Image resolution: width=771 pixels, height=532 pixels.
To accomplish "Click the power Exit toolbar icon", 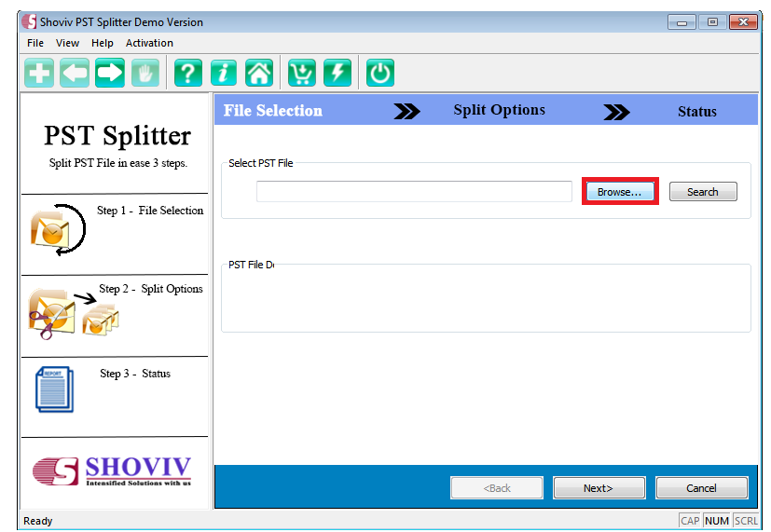I will pyautogui.click(x=380, y=74).
